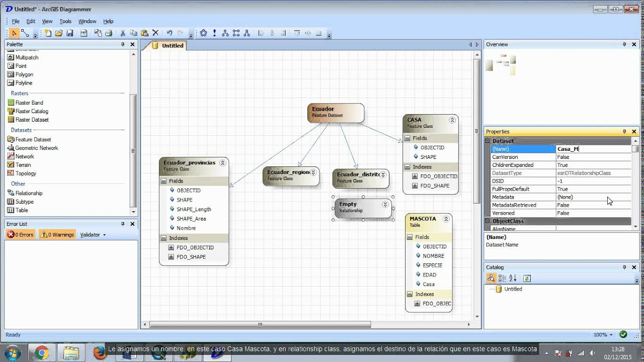Click Ecuador feature dataset node
The image size is (644, 362).
tap(336, 113)
